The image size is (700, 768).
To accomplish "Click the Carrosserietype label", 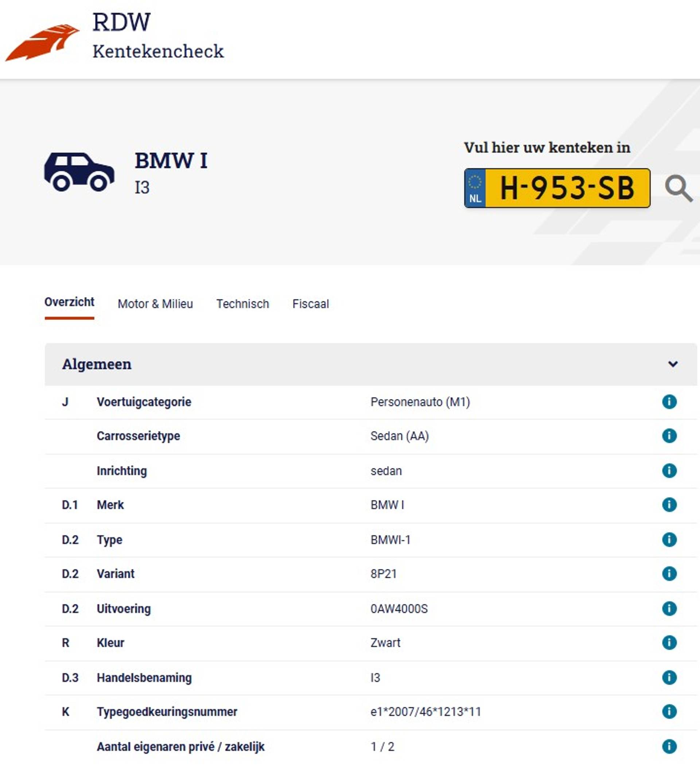I will coord(138,436).
